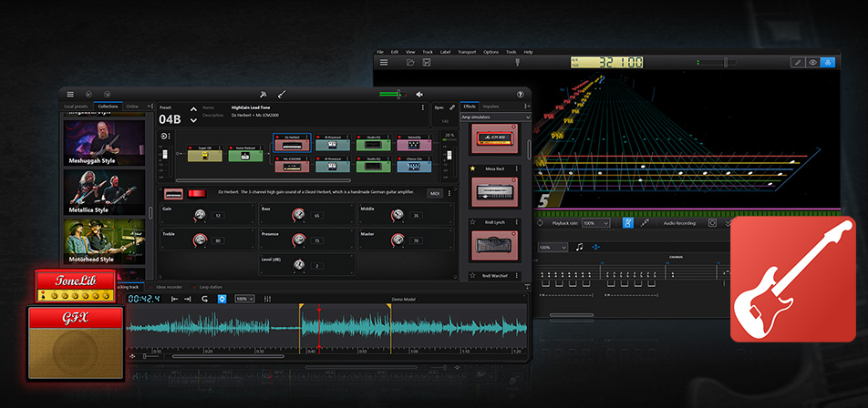Viewport: 868px width, 408px height.
Task: Toggle the repeat loop icon in backing track
Action: coord(205,299)
